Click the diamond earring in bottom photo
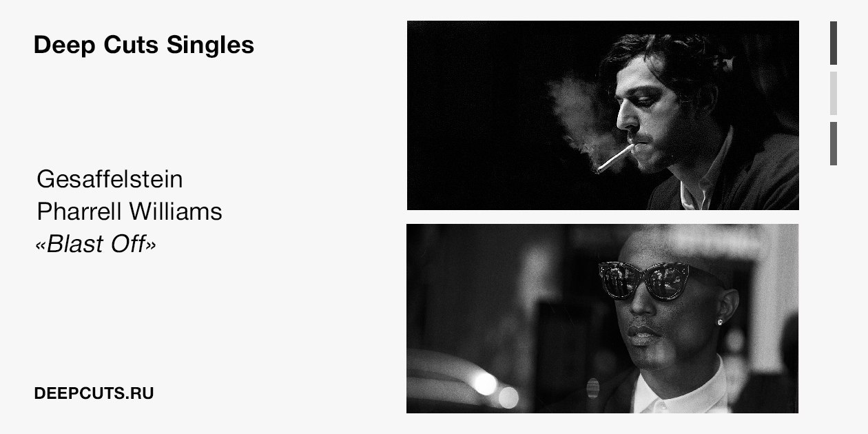The height and width of the screenshot is (434, 868). coord(721,320)
